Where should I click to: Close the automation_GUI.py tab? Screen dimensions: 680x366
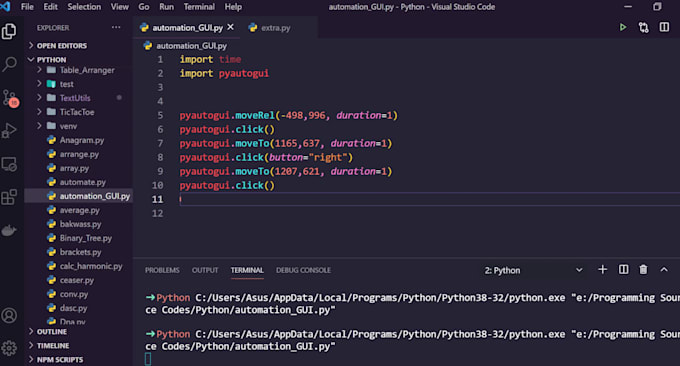[x=231, y=27]
